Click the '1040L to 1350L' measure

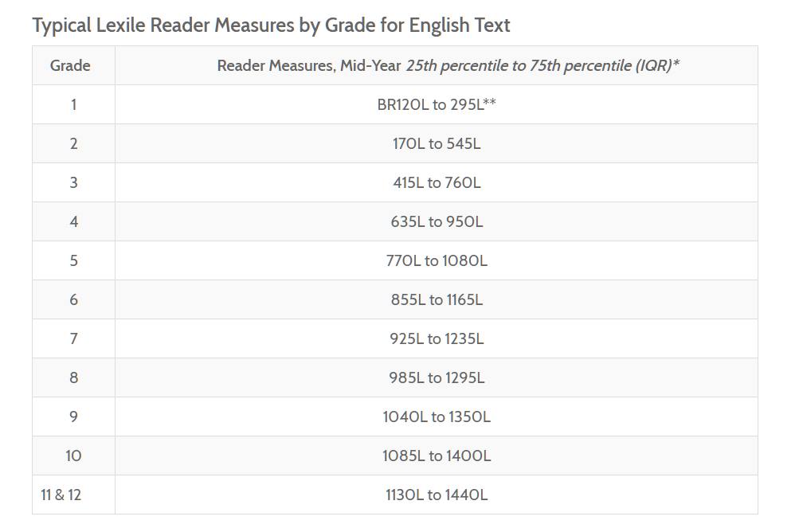tap(437, 417)
